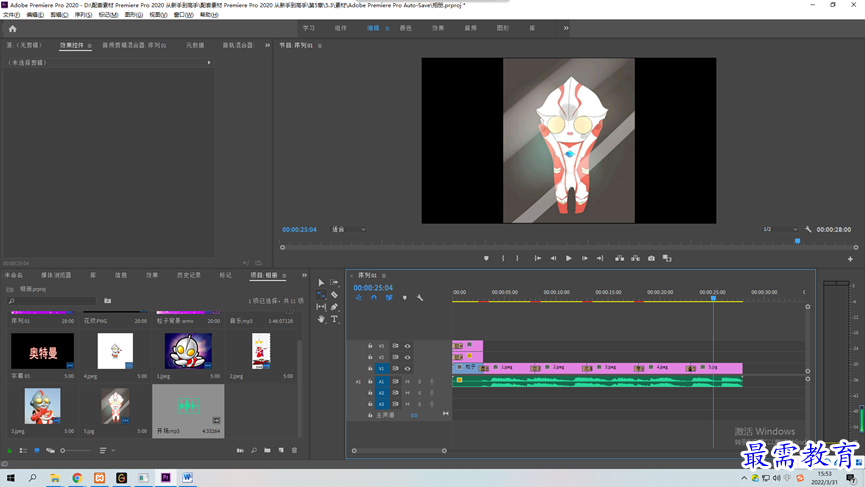Go to In point button
The image size is (865, 487).
coord(537,258)
